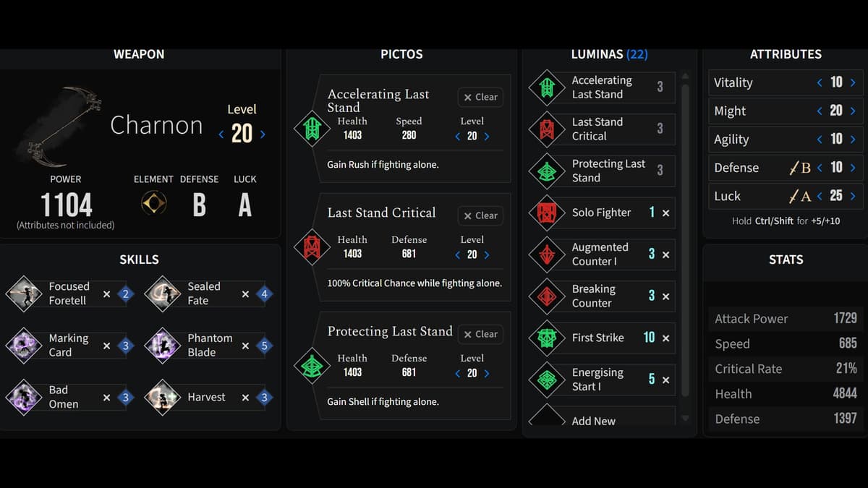This screenshot has width=868, height=488.
Task: Clear the Protecting Last Stand picto
Action: (480, 334)
